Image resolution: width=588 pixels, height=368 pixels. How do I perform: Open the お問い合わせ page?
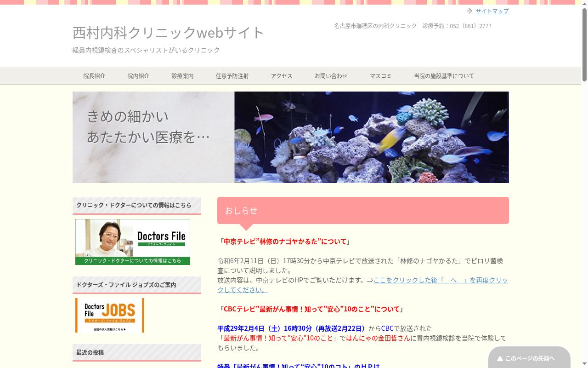tap(331, 76)
